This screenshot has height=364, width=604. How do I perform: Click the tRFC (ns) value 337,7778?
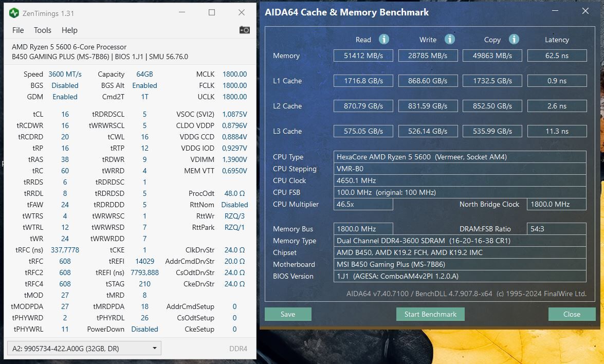click(x=65, y=250)
